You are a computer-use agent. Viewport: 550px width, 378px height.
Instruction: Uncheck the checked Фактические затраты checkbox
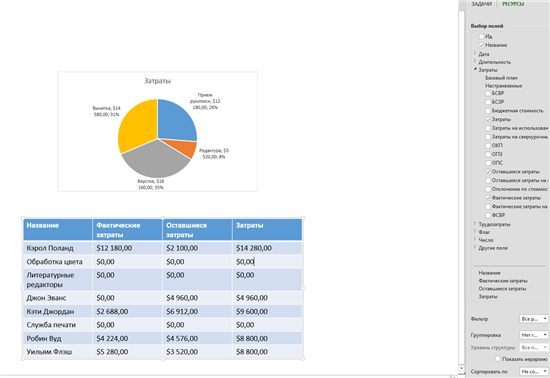pos(488,198)
